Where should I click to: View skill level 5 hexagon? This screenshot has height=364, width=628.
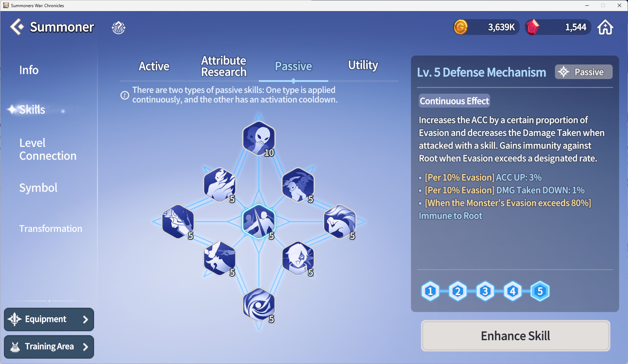pos(540,291)
